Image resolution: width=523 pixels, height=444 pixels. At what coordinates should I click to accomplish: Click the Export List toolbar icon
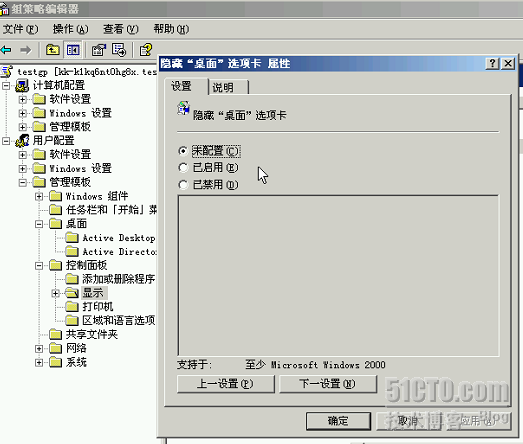click(119, 50)
